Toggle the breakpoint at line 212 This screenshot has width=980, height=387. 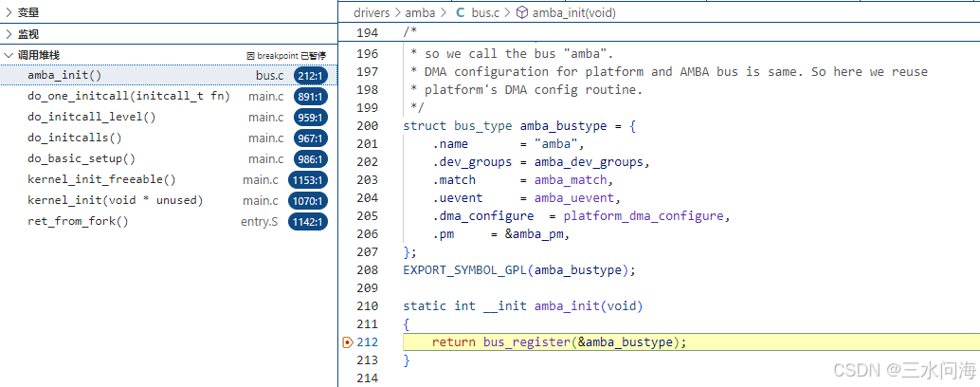click(x=348, y=342)
